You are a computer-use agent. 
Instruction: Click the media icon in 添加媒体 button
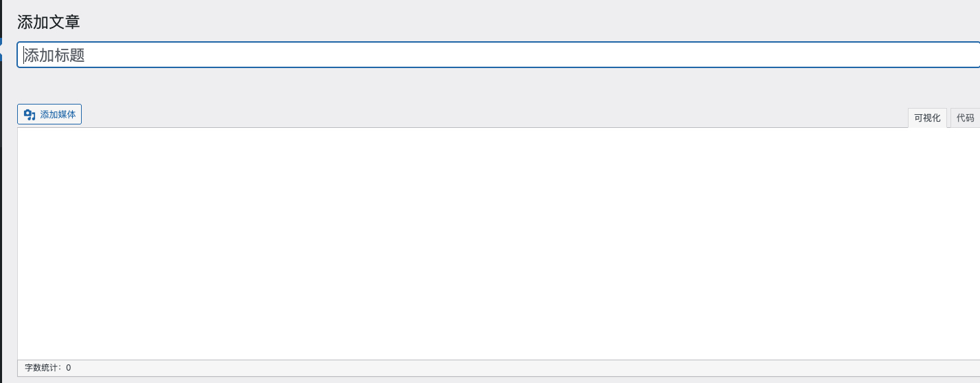tap(30, 115)
